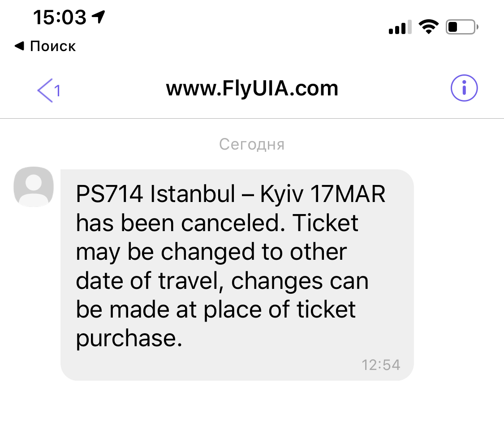Tap the Сегодня date header
The image size is (504, 447).
click(x=252, y=144)
